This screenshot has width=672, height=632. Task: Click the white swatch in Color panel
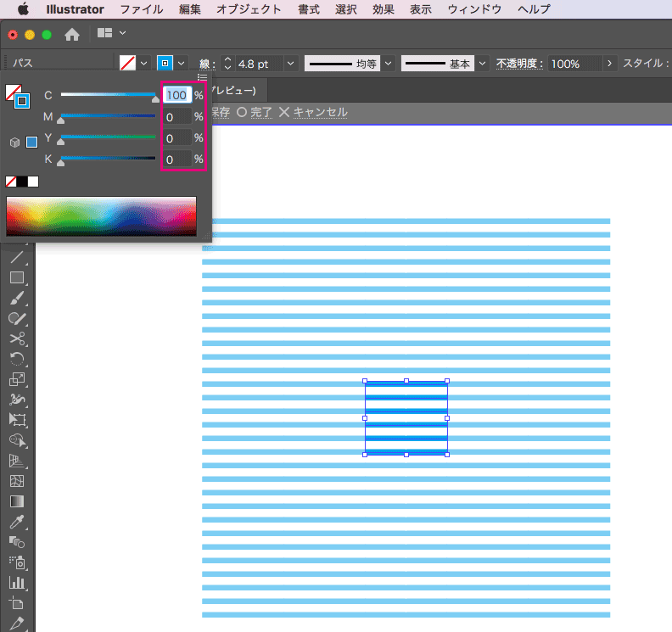(33, 182)
